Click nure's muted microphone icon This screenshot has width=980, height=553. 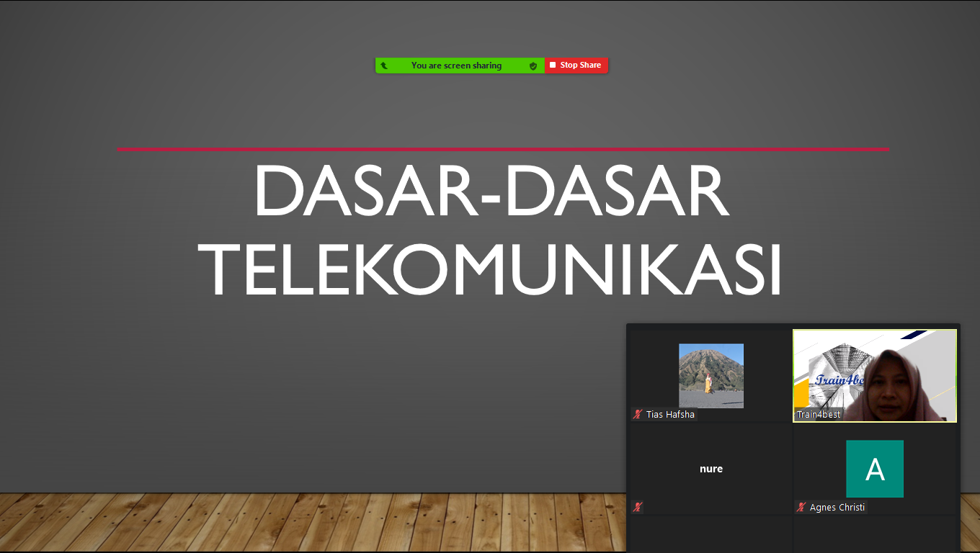638,508
